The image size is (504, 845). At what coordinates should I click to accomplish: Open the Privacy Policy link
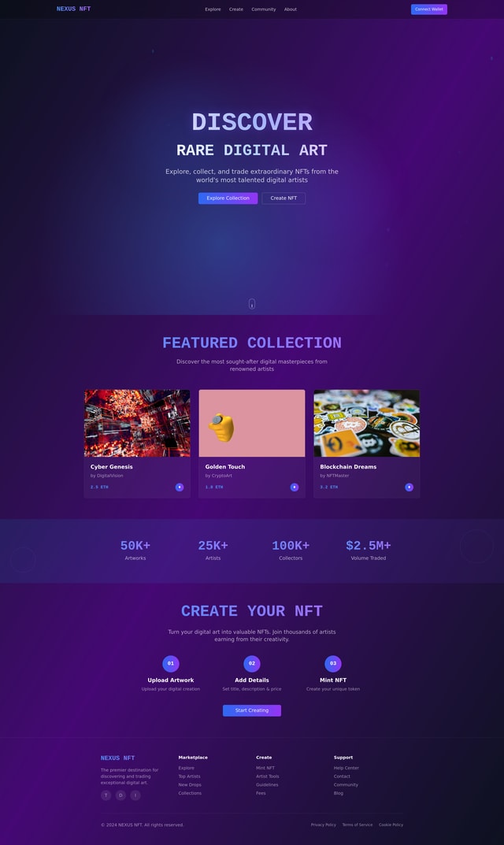point(324,825)
